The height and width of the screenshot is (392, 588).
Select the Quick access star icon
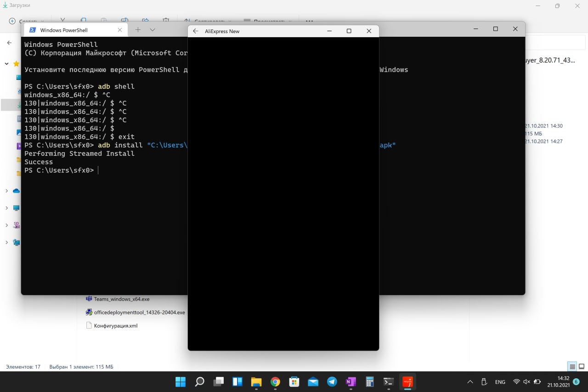coord(17,64)
